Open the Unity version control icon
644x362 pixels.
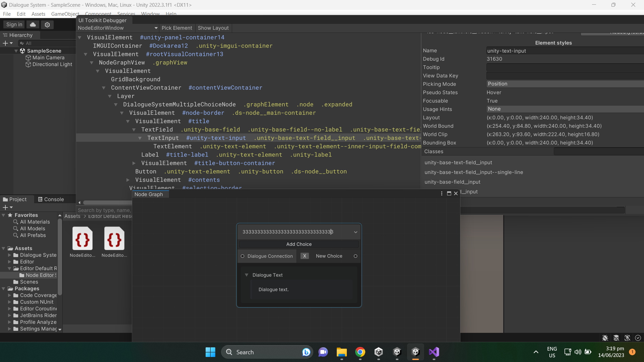click(47, 24)
